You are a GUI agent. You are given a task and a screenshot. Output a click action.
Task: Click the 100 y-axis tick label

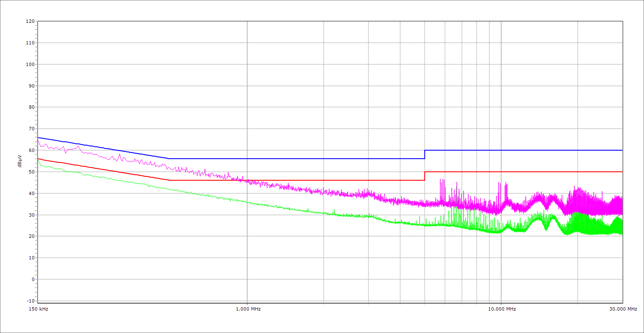(30, 64)
